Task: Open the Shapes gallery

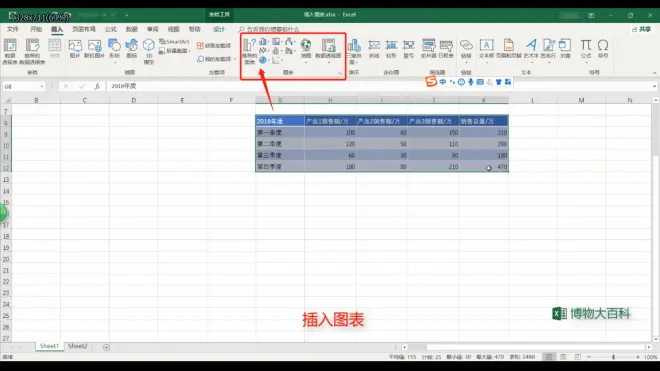Action: (x=114, y=50)
